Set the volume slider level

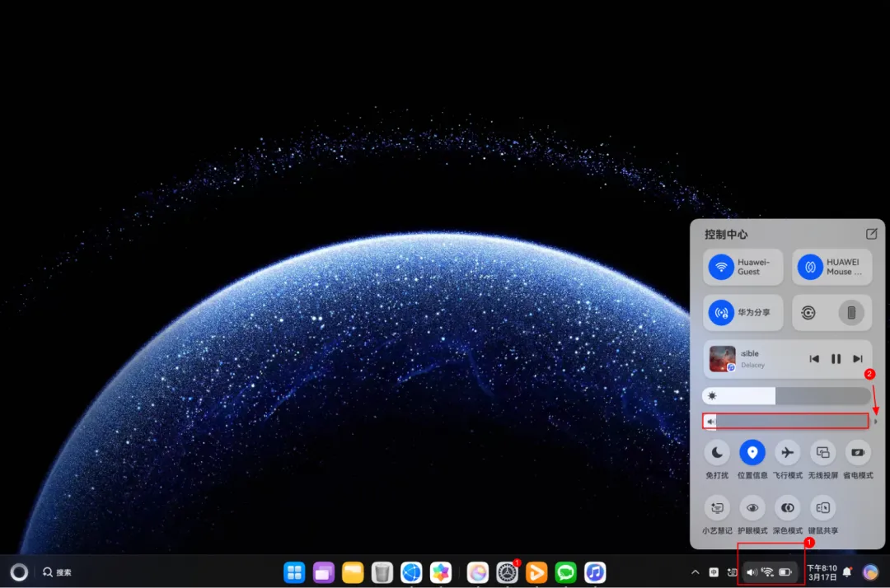[x=785, y=422]
